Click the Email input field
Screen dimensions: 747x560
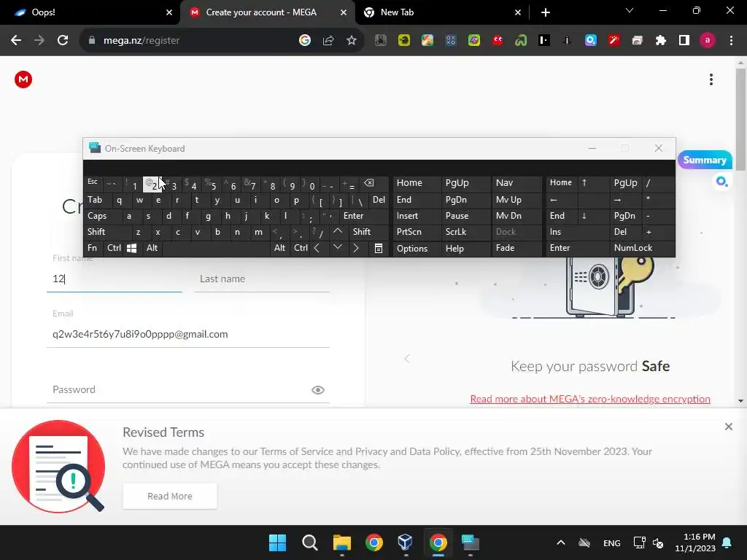point(188,334)
